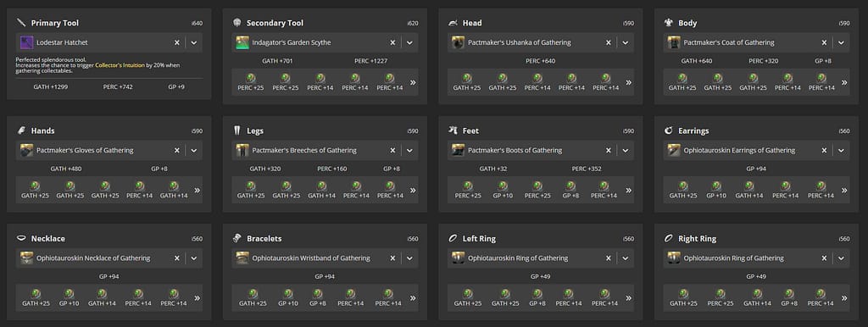Viewport: 868px width, 327px height.
Task: Expand Head materia list with double arrow
Action: pos(628,82)
